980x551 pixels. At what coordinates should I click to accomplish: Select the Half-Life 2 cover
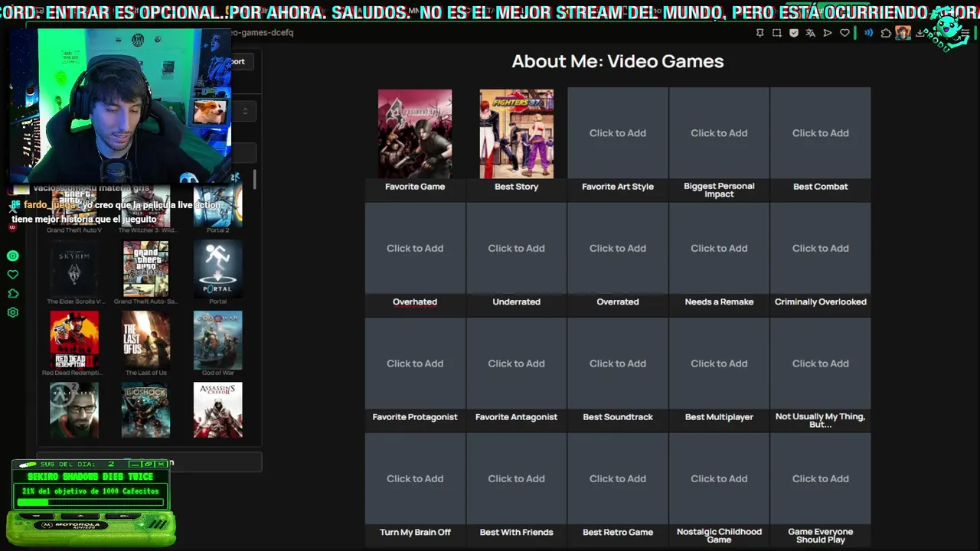point(74,410)
